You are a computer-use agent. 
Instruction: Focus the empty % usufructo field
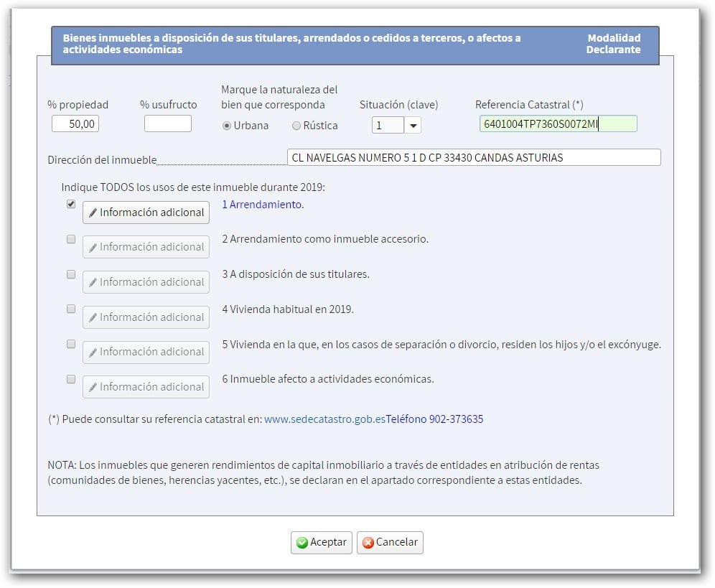coord(168,123)
